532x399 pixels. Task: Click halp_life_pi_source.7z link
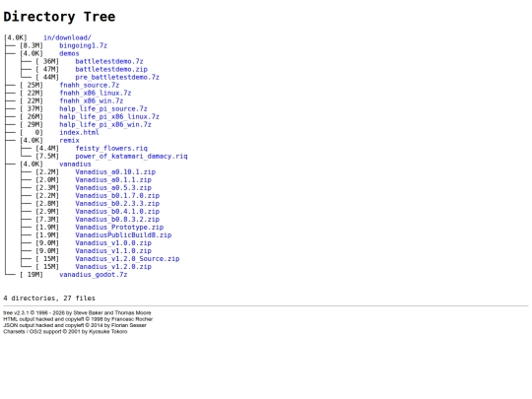[103, 108]
